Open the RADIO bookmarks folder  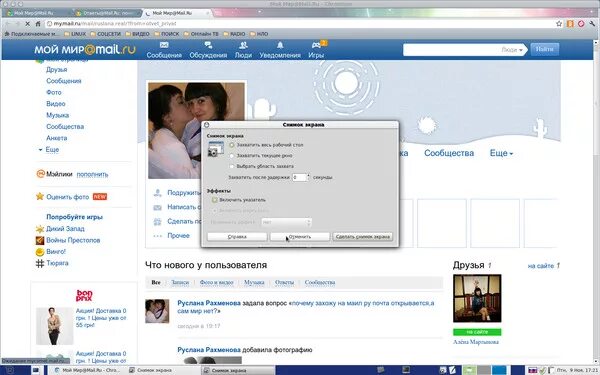pyautogui.click(x=234, y=34)
